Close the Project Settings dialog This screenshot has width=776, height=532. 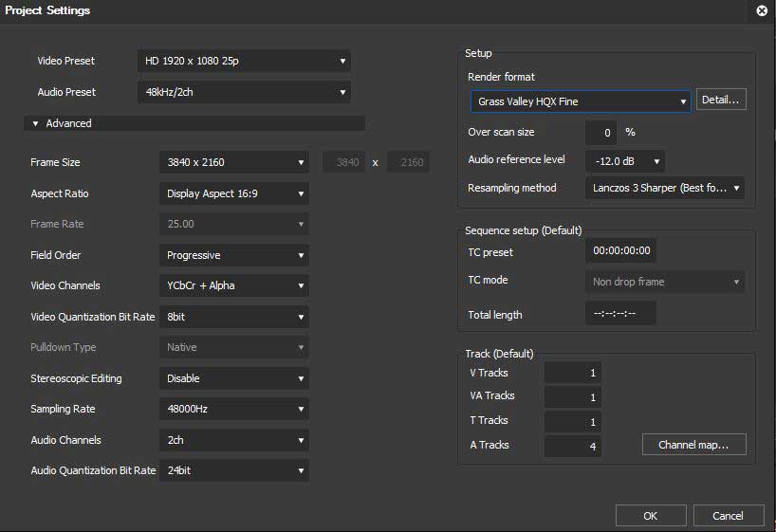point(762,10)
